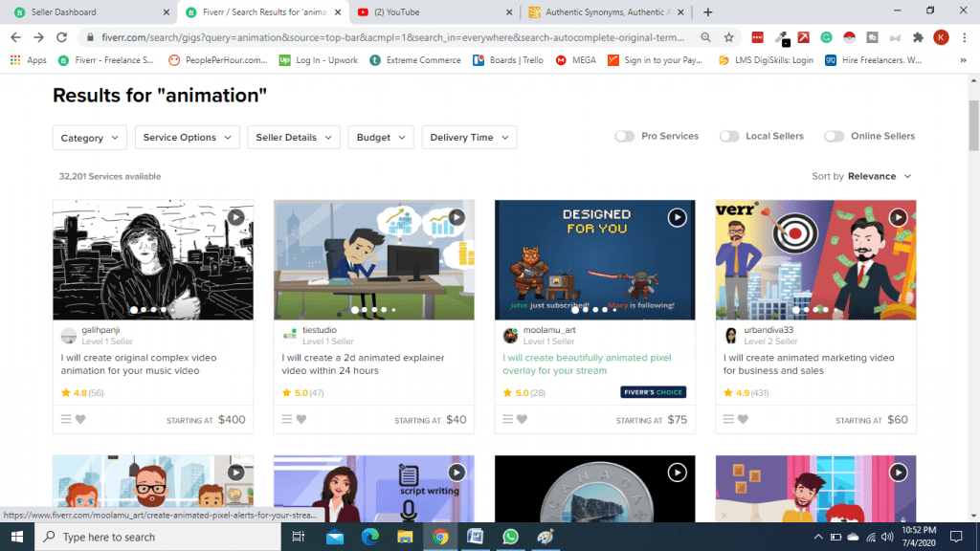
Task: Open Microsoft Edge from the taskbar
Action: coord(370,537)
